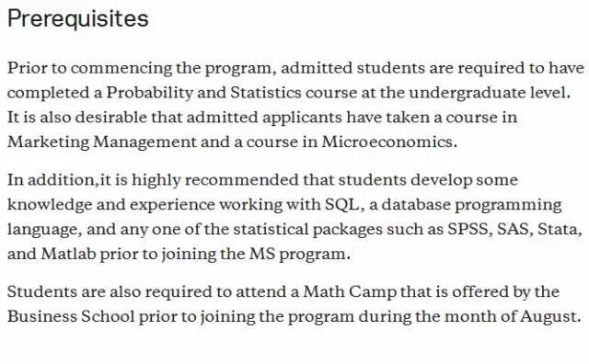The image size is (589, 364).
Task: Click the word 'August.'
Action: click(550, 317)
